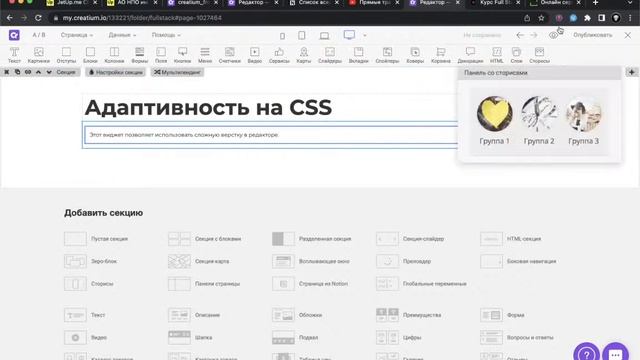Open the Creatium logo home icon
This screenshot has height=360, width=640.
coord(14,35)
